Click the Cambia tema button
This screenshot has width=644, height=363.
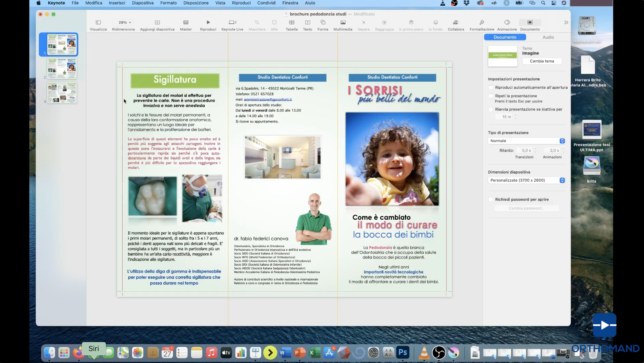[x=542, y=61]
